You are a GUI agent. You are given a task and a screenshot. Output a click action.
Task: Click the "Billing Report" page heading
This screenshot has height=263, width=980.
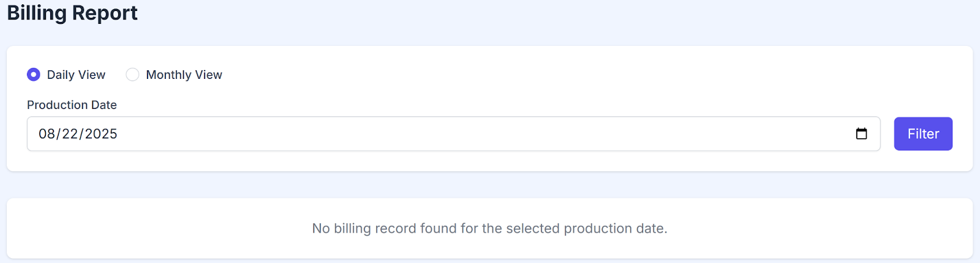click(72, 13)
